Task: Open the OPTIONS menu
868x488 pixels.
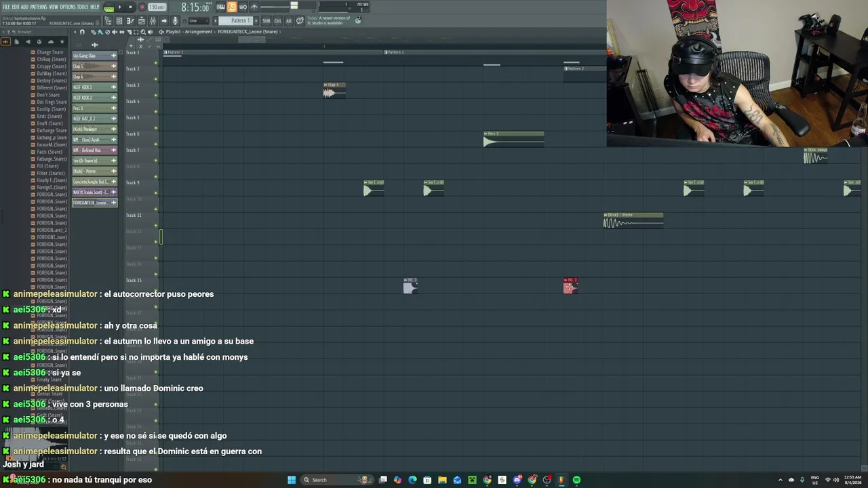Action: 68,7
